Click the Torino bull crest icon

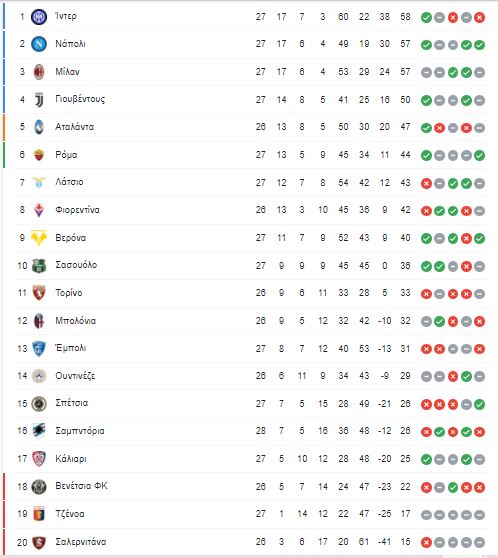coord(39,293)
